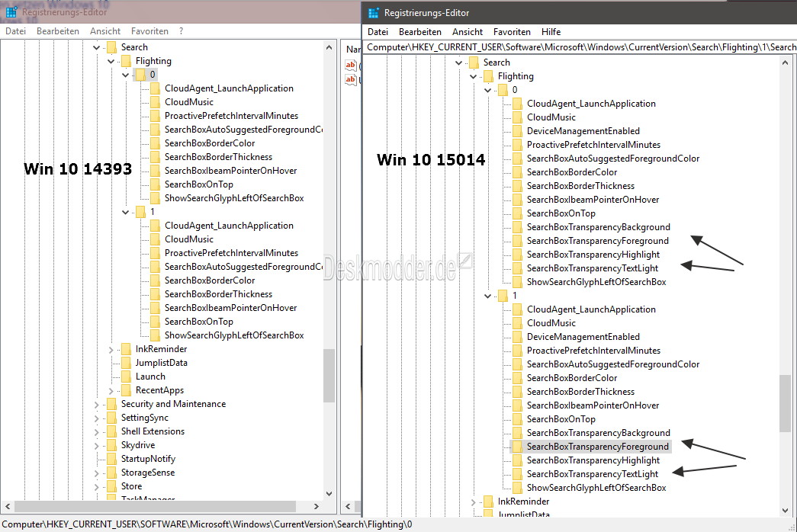Open the Favoriten menu in the right window
Screen dimensions: 797x532
click(512, 31)
